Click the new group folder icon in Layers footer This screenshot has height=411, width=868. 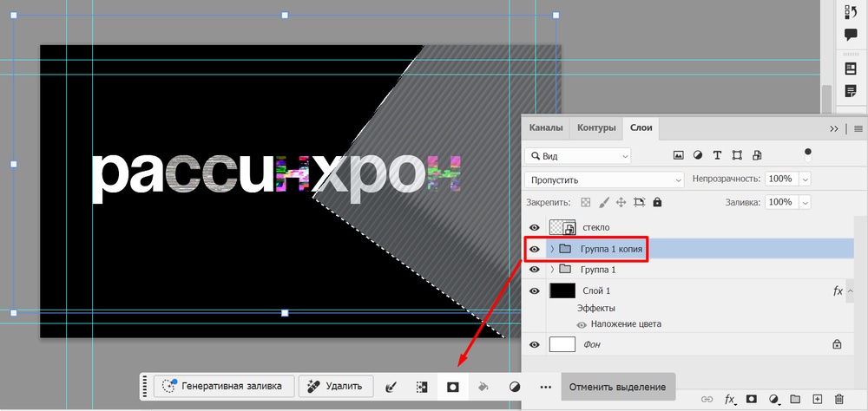pyautogui.click(x=795, y=400)
